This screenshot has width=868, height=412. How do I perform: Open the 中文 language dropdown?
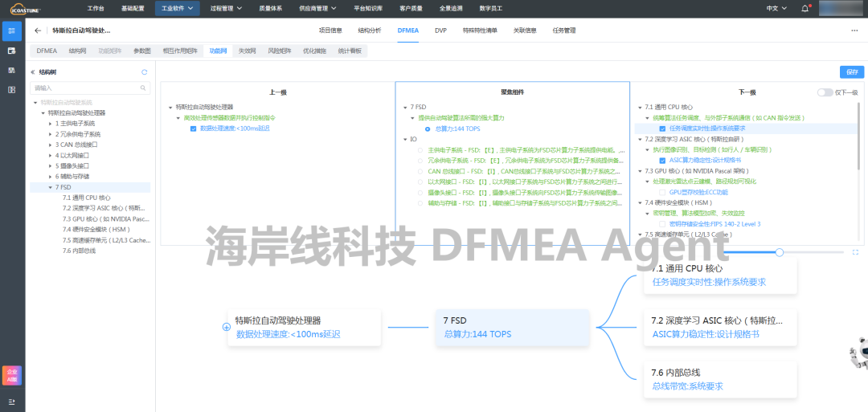(x=776, y=8)
